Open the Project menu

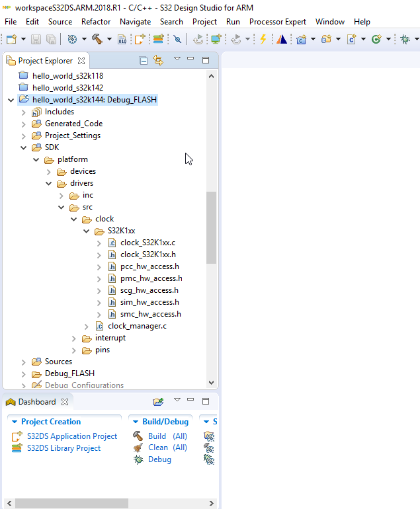coord(204,22)
